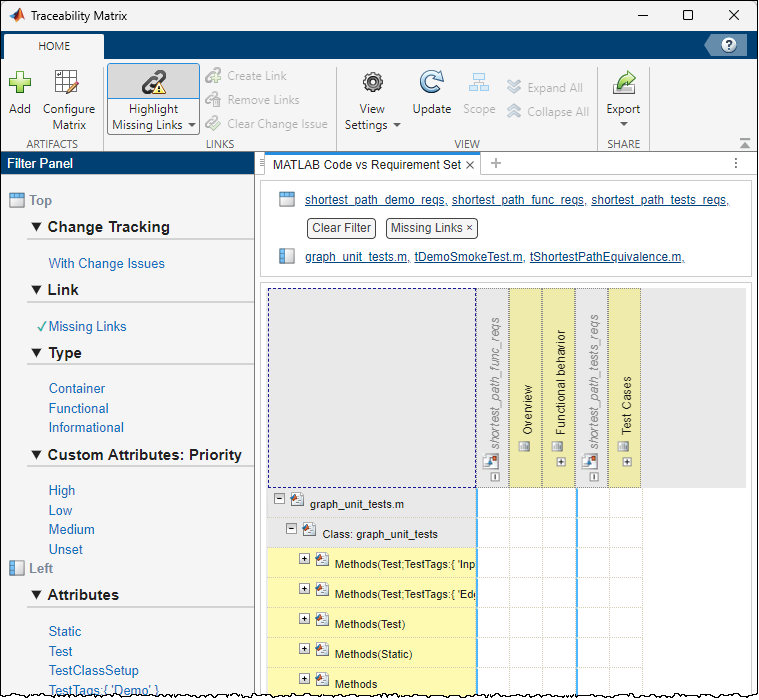Click the Add artifacts plus icon
The height and width of the screenshot is (700, 759).
[20, 84]
